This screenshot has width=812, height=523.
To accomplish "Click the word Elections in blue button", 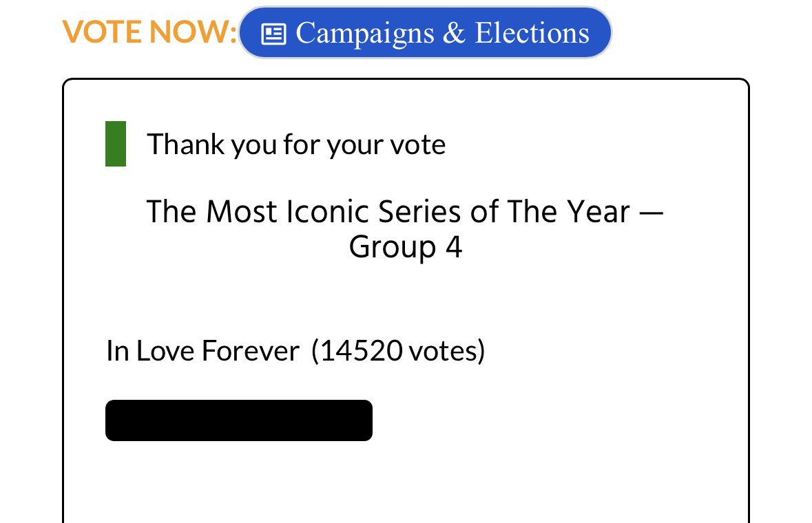I will (532, 33).
